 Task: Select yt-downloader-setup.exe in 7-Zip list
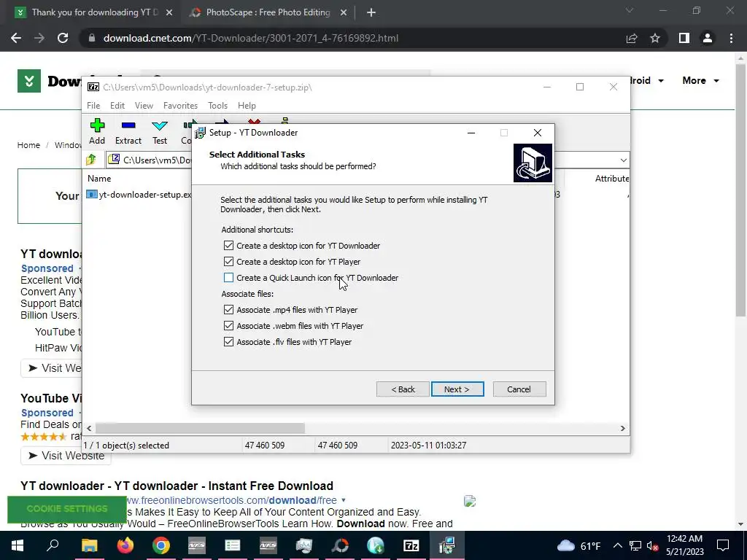[x=139, y=195]
